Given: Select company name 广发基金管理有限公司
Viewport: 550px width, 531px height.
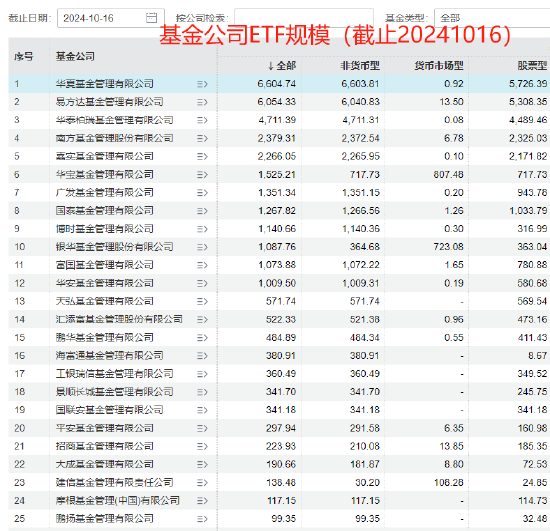Looking at the screenshot, I should coord(105,193).
